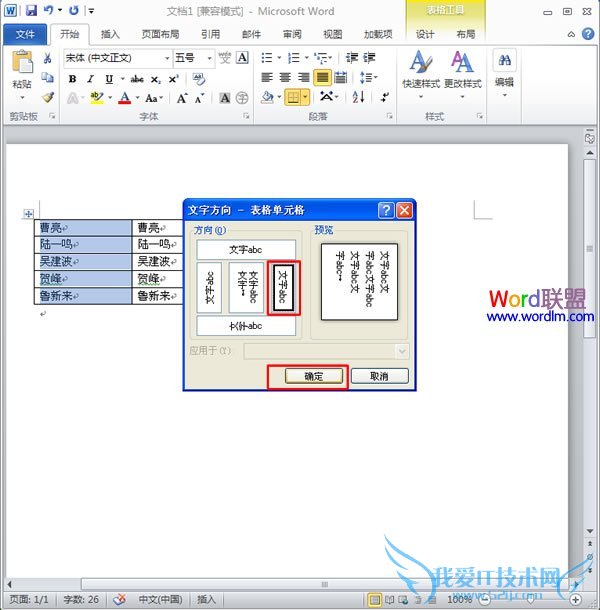Switch to the 引用 References tab
Viewport: 600px width, 610px height.
[211, 34]
